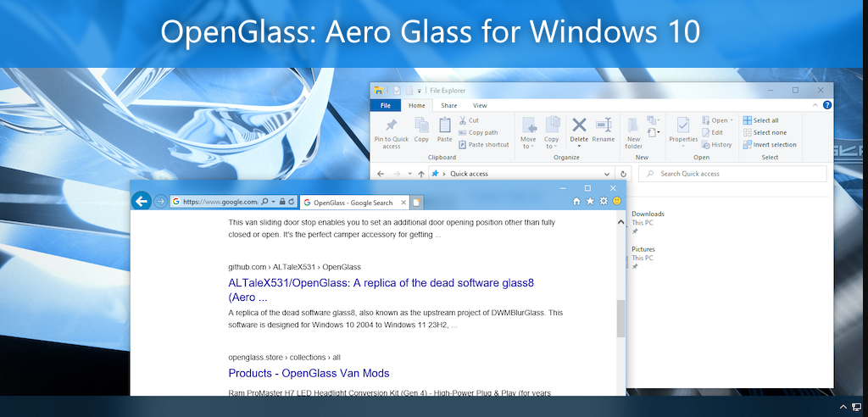Click Paste shortcut in the ribbon
868x417 pixels.
click(x=483, y=145)
